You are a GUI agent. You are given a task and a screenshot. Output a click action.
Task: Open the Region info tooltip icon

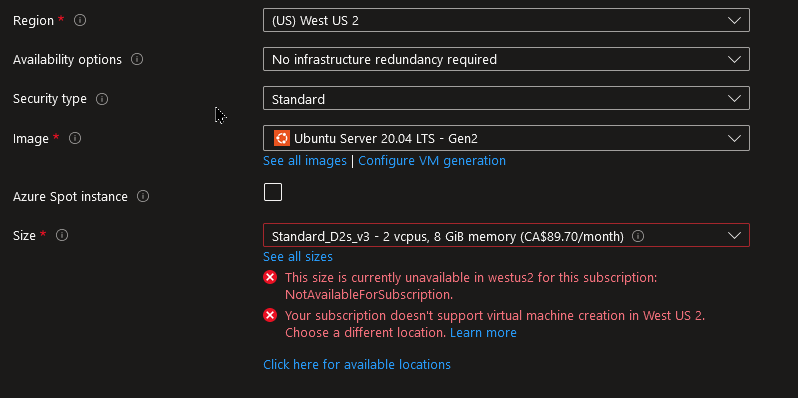[80, 20]
